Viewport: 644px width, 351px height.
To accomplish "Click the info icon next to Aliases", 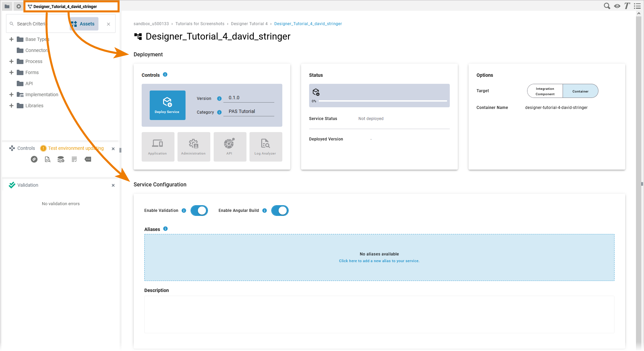I will [165, 229].
